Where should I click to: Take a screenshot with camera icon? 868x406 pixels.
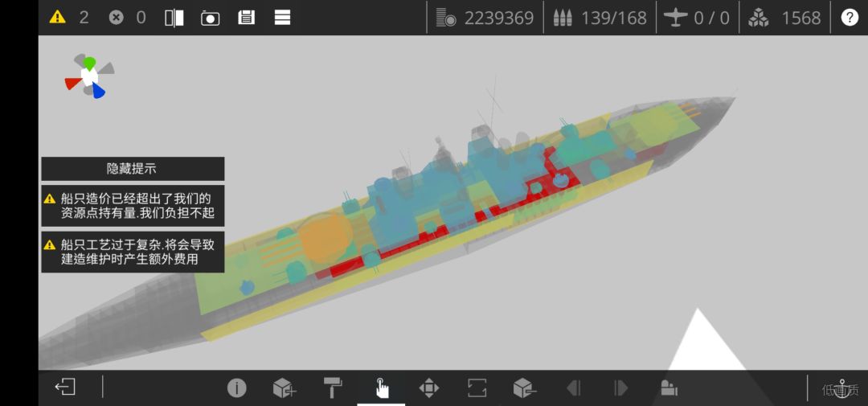(x=210, y=18)
